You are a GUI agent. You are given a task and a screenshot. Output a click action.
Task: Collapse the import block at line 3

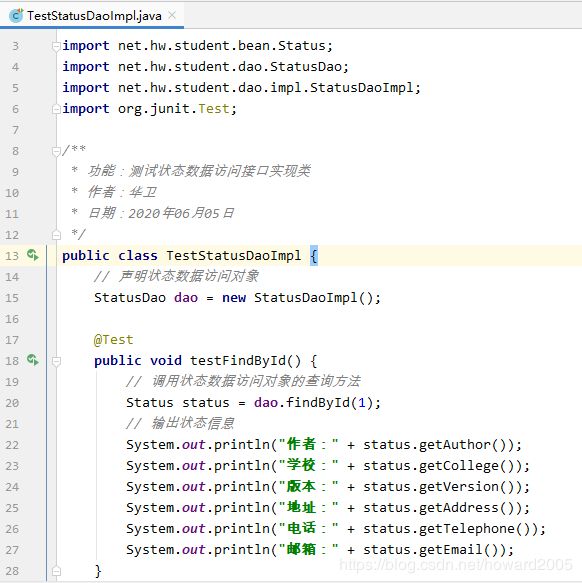(x=56, y=46)
